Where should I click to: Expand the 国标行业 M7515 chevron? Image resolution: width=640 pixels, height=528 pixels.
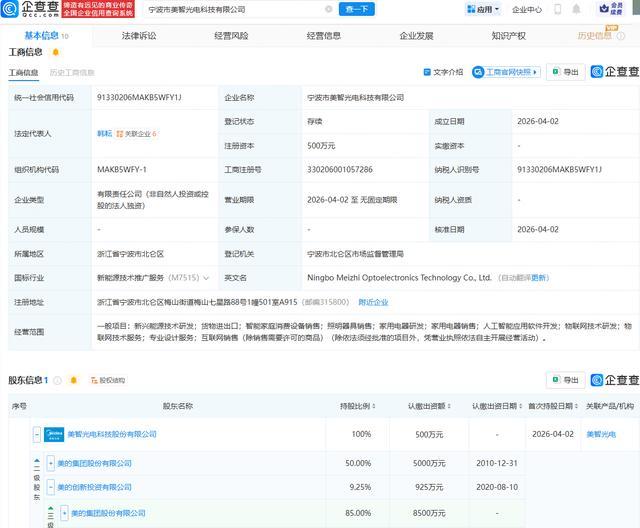click(x=206, y=278)
